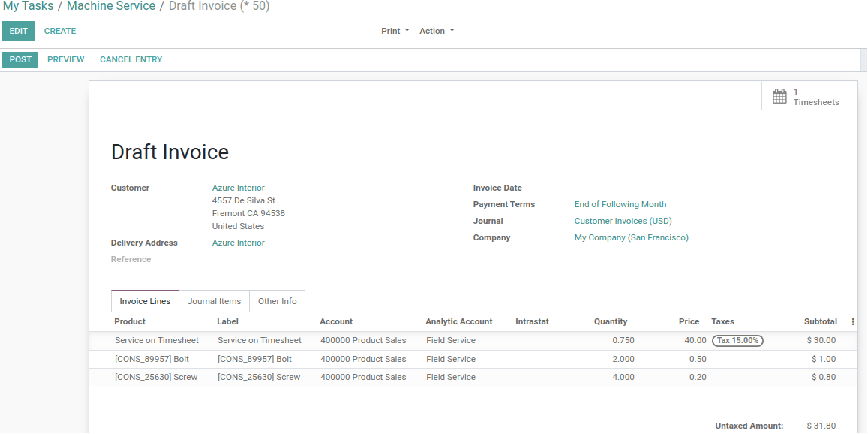Click the Tax 15.00% tag
The height and width of the screenshot is (434, 868).
click(738, 340)
